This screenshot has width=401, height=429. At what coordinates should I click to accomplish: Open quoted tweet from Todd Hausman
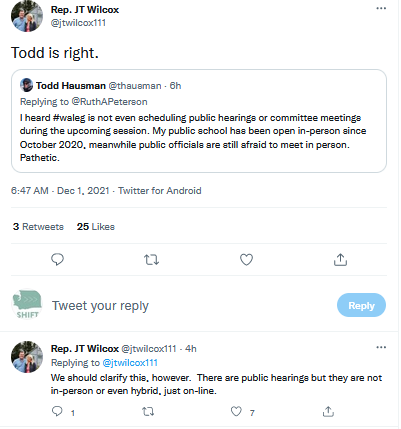click(x=199, y=121)
